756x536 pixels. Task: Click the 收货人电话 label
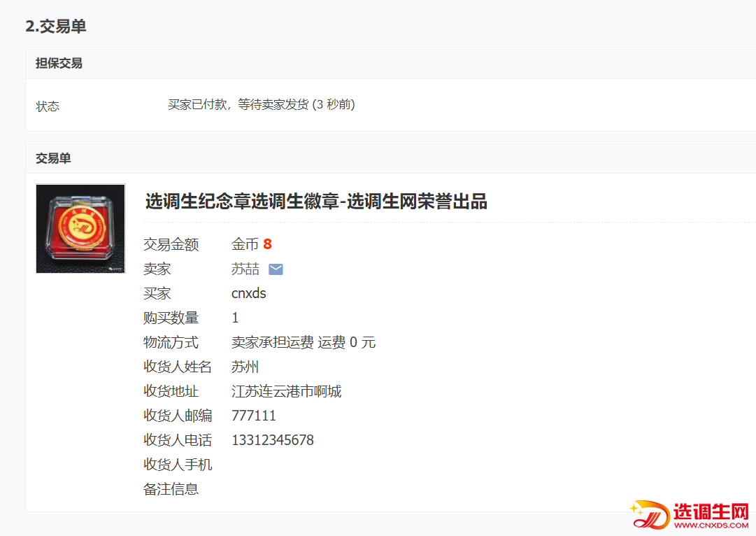pyautogui.click(x=178, y=440)
